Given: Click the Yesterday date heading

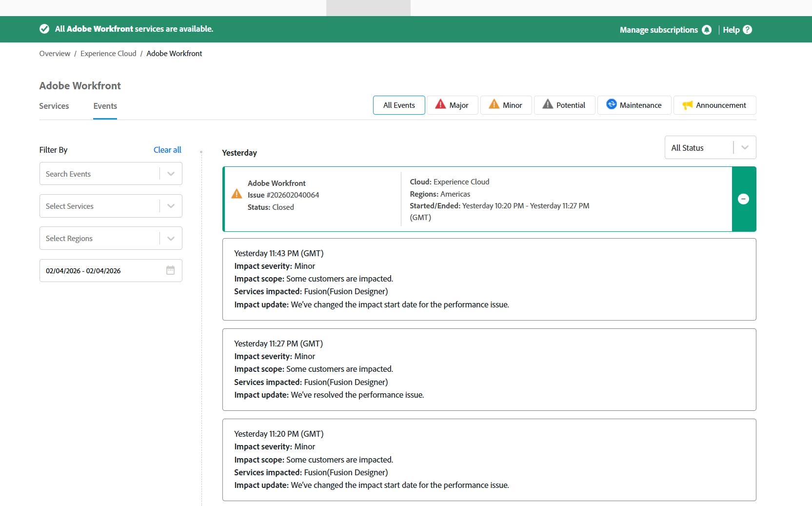Looking at the screenshot, I should pos(239,153).
